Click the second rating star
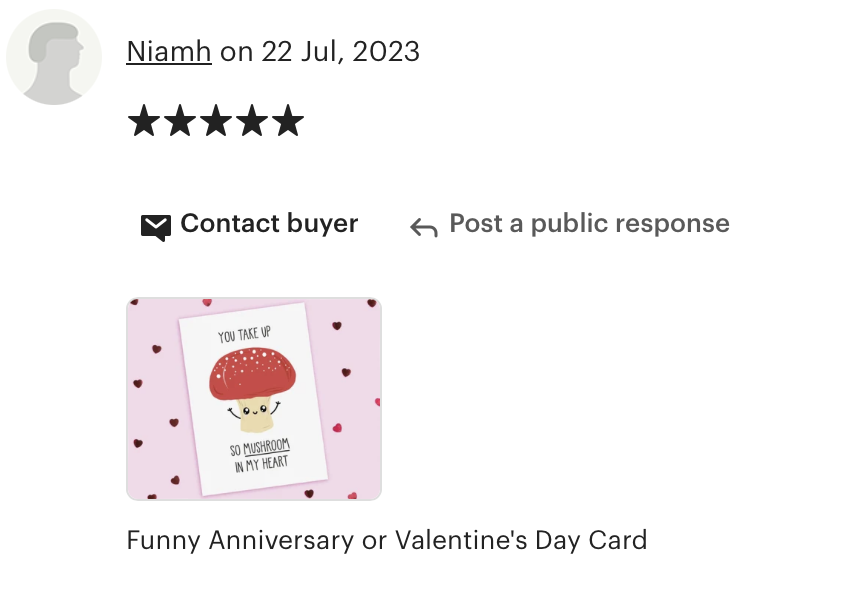Viewport: 860px width, 606px height. tap(180, 121)
